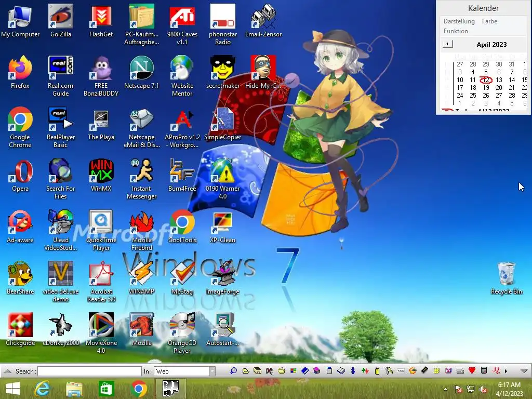Open the Farbe menu in Kalender
The width and height of the screenshot is (532, 399).
pyautogui.click(x=489, y=21)
